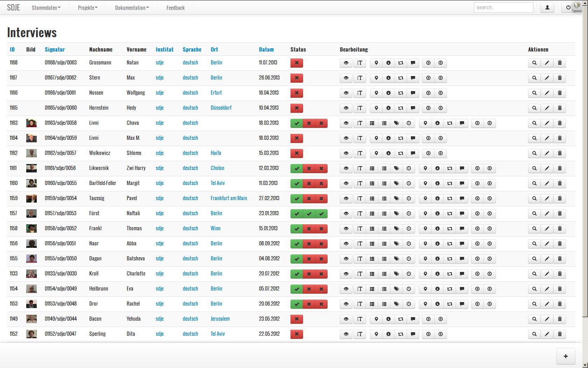
Task: Expand the Projekte dropdown menu
Action: pyautogui.click(x=87, y=8)
